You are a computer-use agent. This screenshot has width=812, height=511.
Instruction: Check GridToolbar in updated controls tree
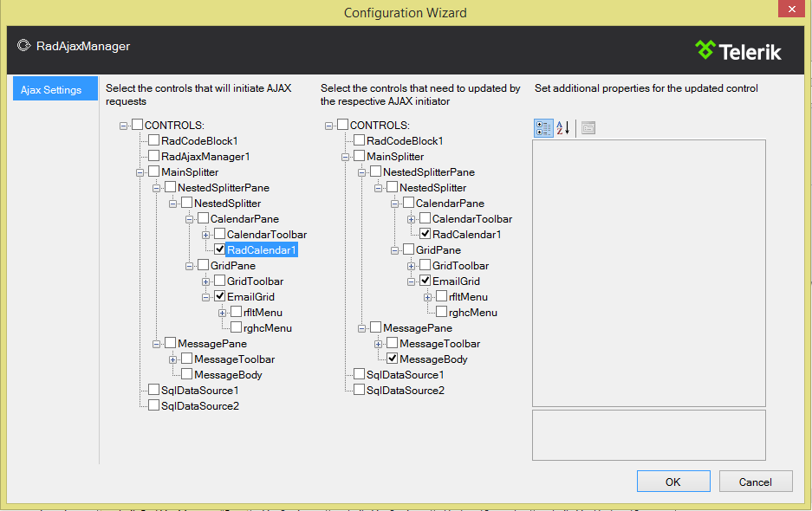[x=425, y=265]
